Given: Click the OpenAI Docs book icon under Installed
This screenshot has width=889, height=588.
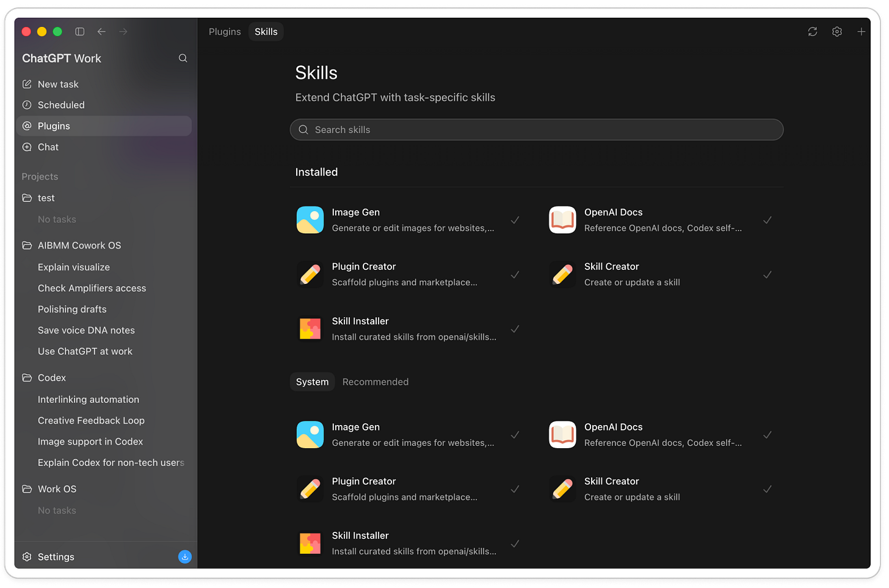Looking at the screenshot, I should (x=562, y=220).
